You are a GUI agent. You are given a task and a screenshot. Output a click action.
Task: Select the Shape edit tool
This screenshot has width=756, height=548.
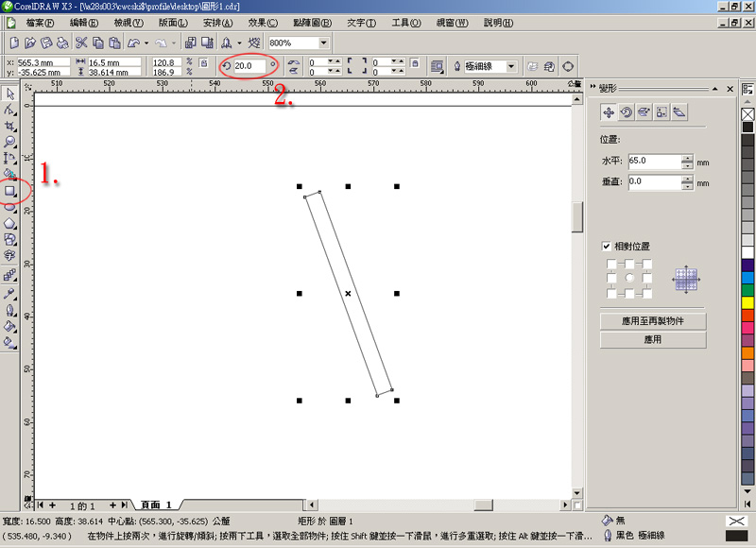point(10,110)
